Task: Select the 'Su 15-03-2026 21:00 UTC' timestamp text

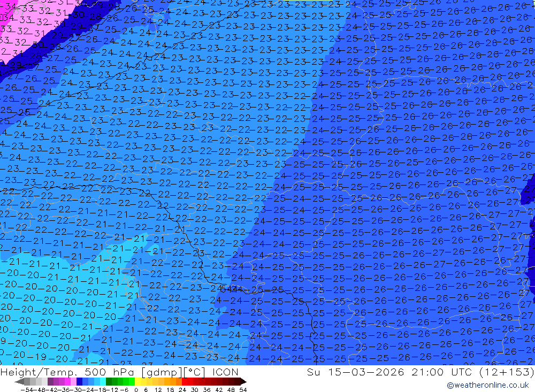Action: click(x=389, y=372)
